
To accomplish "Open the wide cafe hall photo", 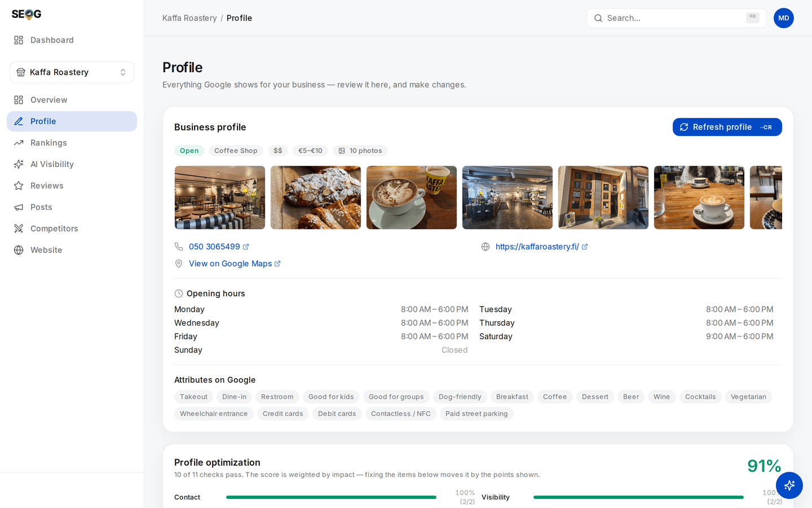I will click(507, 198).
